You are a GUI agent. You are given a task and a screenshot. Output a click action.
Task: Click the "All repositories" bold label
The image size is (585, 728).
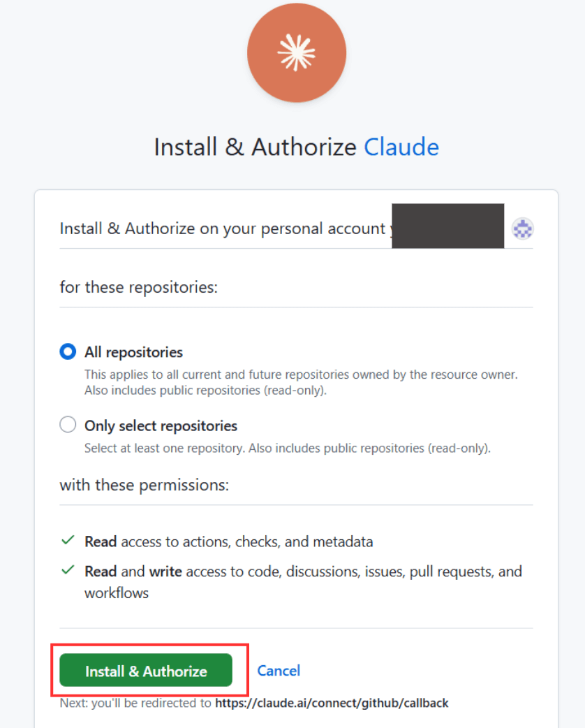(x=133, y=352)
